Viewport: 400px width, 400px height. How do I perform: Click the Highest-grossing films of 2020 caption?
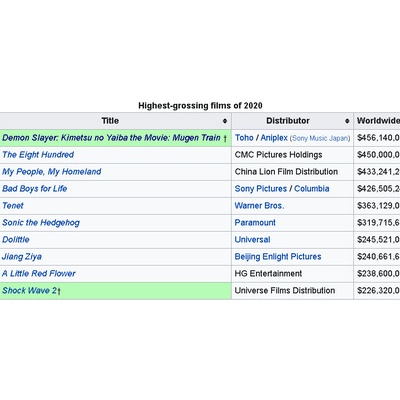click(200, 106)
